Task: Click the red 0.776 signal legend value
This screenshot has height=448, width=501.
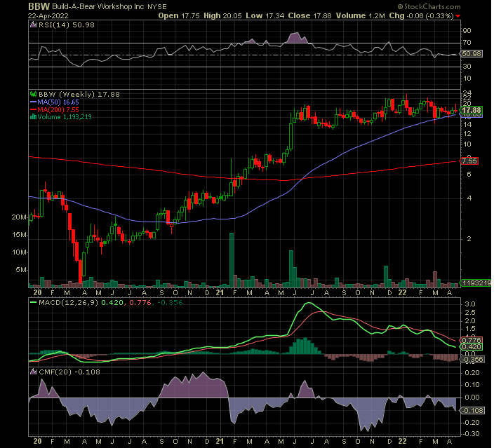Action: tap(140, 302)
